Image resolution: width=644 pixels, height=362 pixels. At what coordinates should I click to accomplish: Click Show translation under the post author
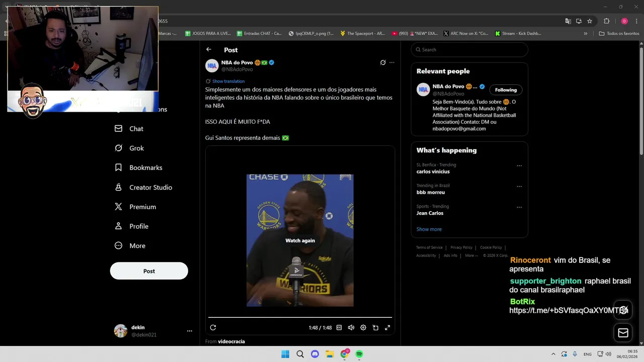point(228,81)
